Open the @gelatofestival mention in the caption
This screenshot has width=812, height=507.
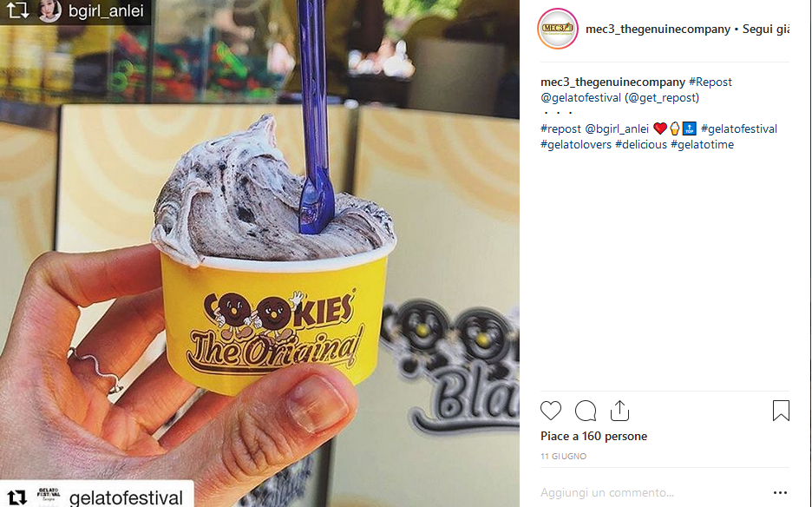click(x=580, y=97)
